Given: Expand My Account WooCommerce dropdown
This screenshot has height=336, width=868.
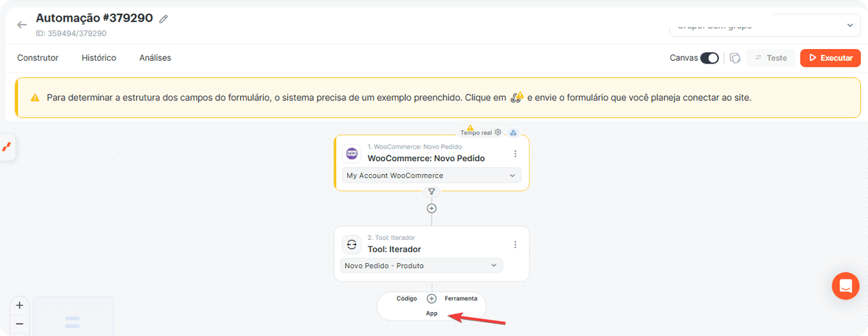Looking at the screenshot, I should click(x=431, y=176).
